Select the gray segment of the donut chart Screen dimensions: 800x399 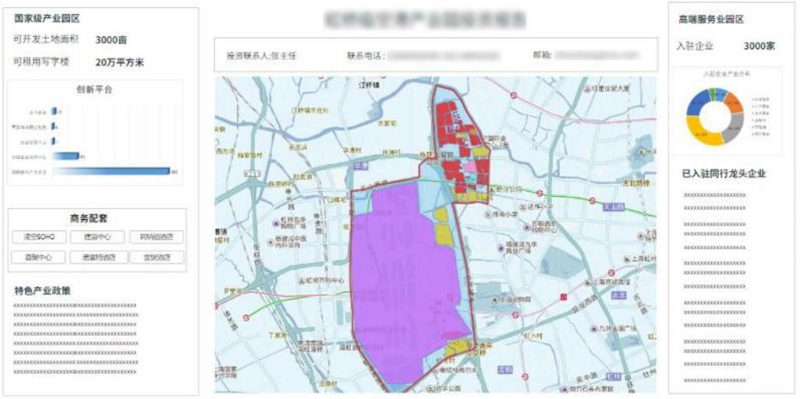tap(734, 127)
